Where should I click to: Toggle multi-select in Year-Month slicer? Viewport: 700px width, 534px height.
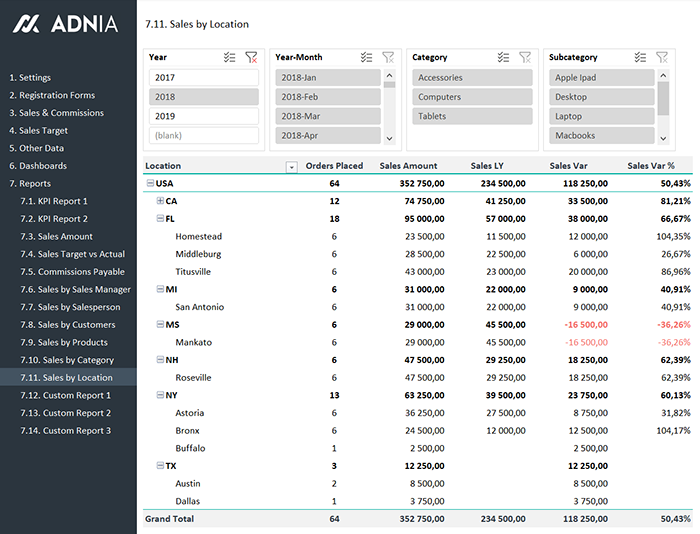point(366,58)
